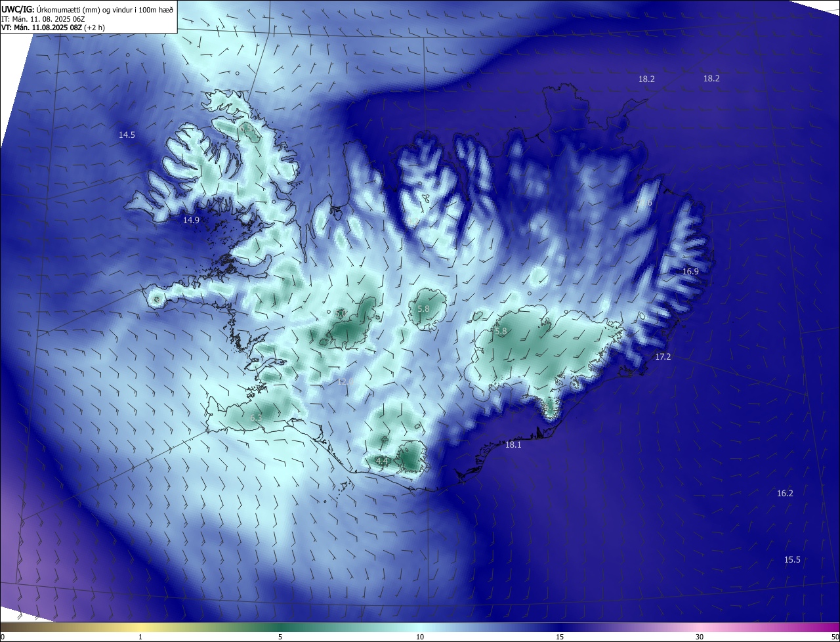Image resolution: width=840 pixels, height=642 pixels.
Task: Click the 16.2 value label
Action: click(x=785, y=493)
